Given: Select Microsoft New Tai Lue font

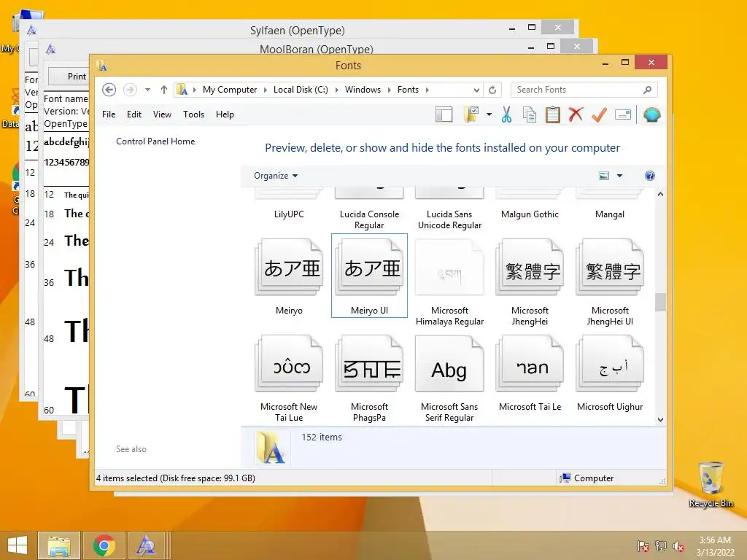Looking at the screenshot, I should tap(289, 378).
